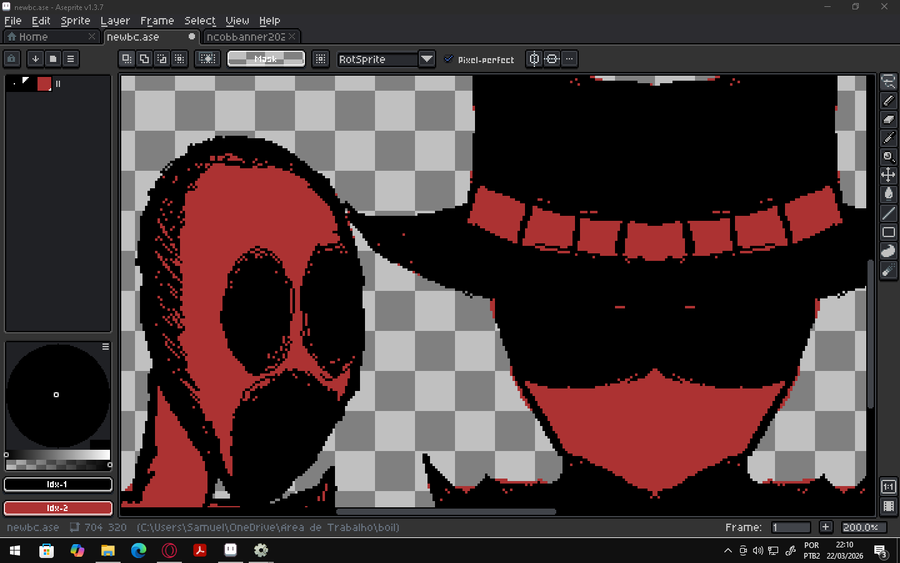Pick the Eyedropper tool
The width and height of the screenshot is (900, 563).
tap(889, 138)
